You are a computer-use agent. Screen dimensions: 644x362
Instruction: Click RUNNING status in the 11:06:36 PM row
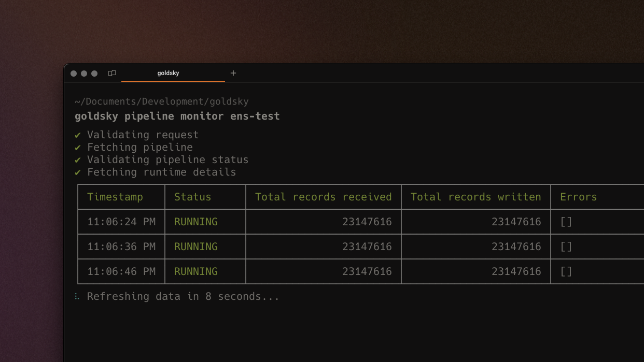[x=196, y=247]
